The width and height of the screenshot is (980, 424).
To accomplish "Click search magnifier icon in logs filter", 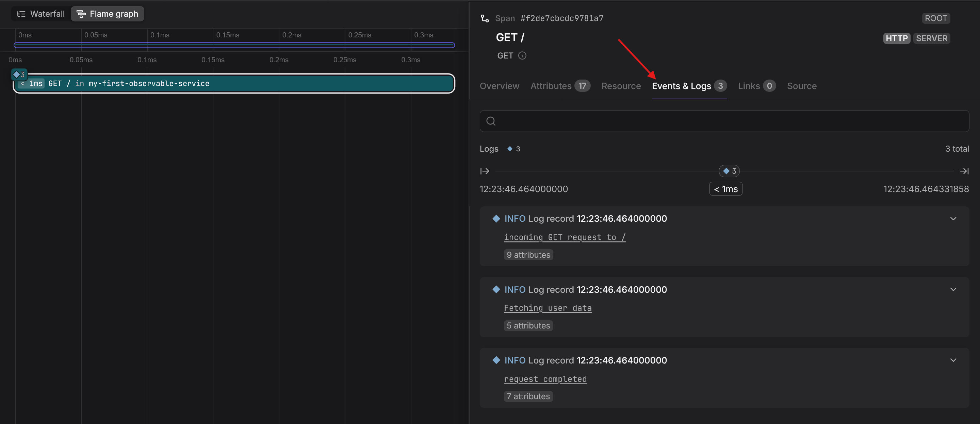I will [491, 121].
